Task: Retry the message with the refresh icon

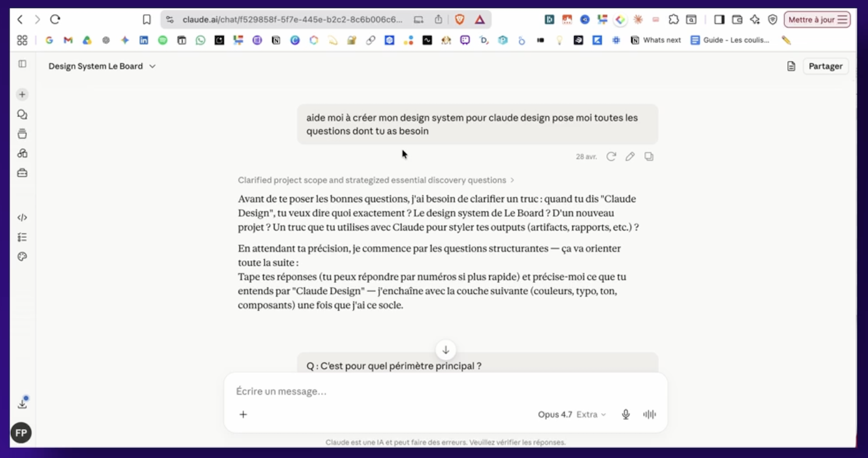Action: [x=611, y=157]
